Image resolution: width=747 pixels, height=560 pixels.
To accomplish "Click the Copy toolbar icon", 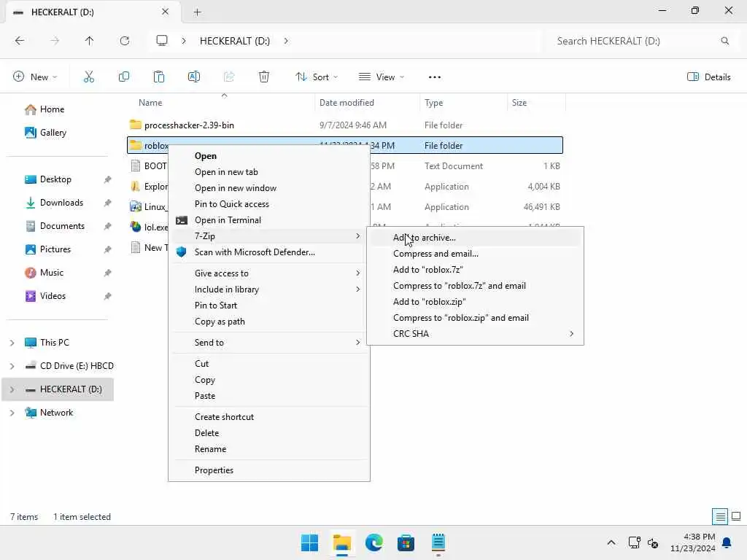I will 124,77.
